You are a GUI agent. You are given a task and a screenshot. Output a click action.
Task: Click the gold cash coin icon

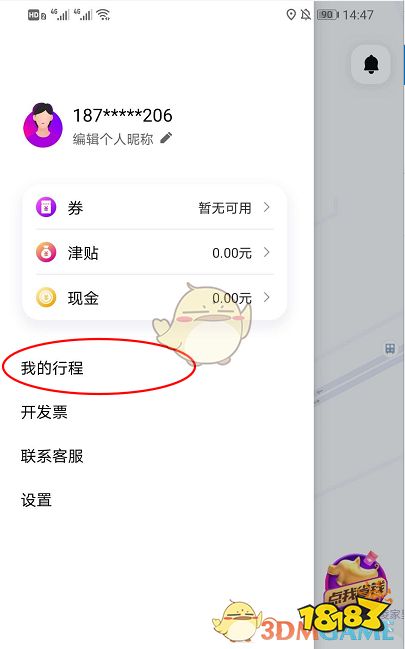pos(46,297)
